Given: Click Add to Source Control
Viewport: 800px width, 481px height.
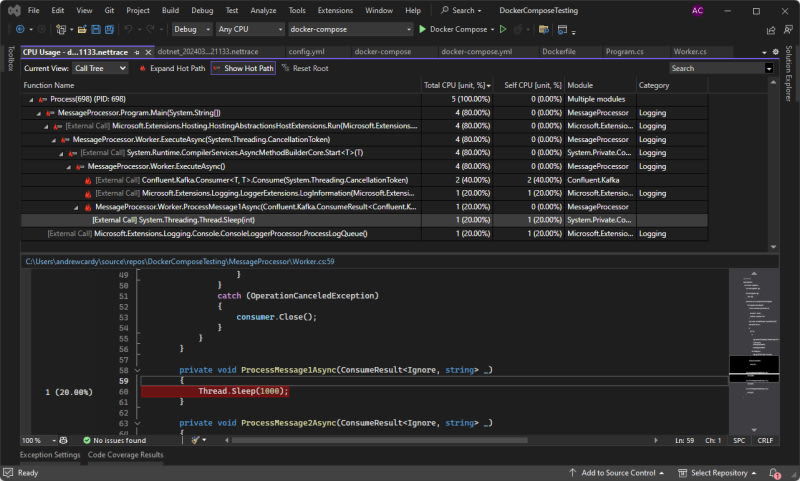Looking at the screenshot, I should pyautogui.click(x=618, y=472).
